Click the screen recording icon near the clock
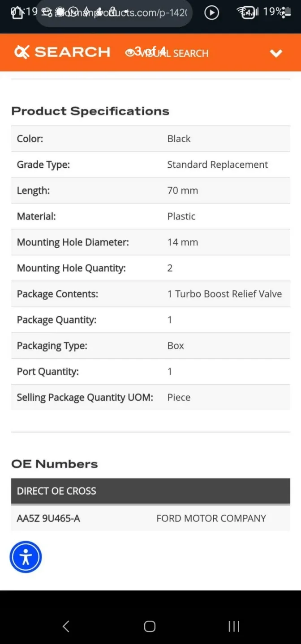The width and height of the screenshot is (301, 644). pos(46,12)
